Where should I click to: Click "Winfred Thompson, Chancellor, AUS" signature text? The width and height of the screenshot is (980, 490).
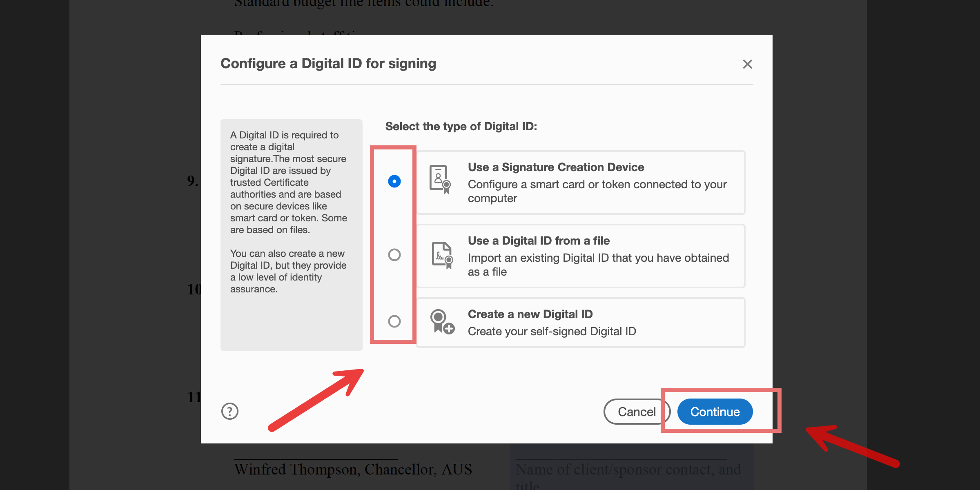353,469
